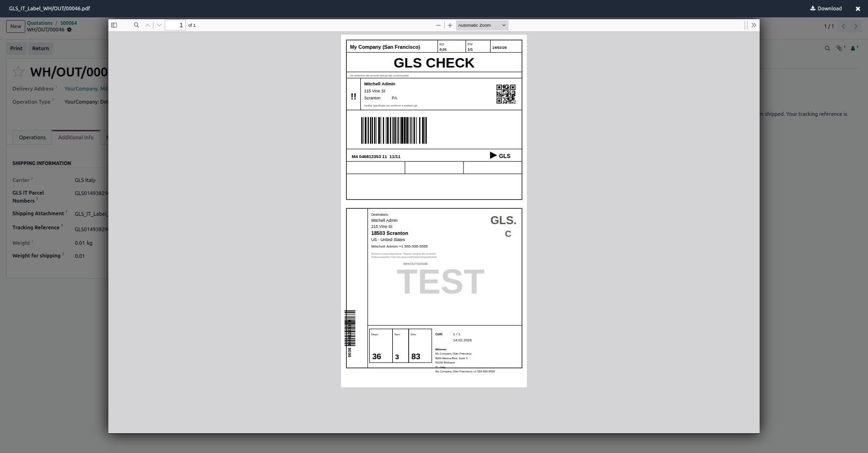
Task: Zoom out of the PDF label
Action: coord(438,25)
